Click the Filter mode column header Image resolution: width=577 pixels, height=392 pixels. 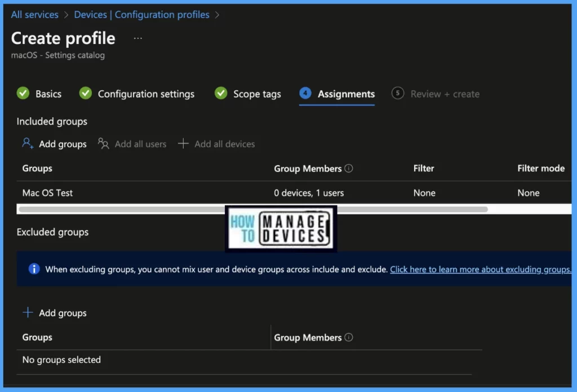click(541, 168)
